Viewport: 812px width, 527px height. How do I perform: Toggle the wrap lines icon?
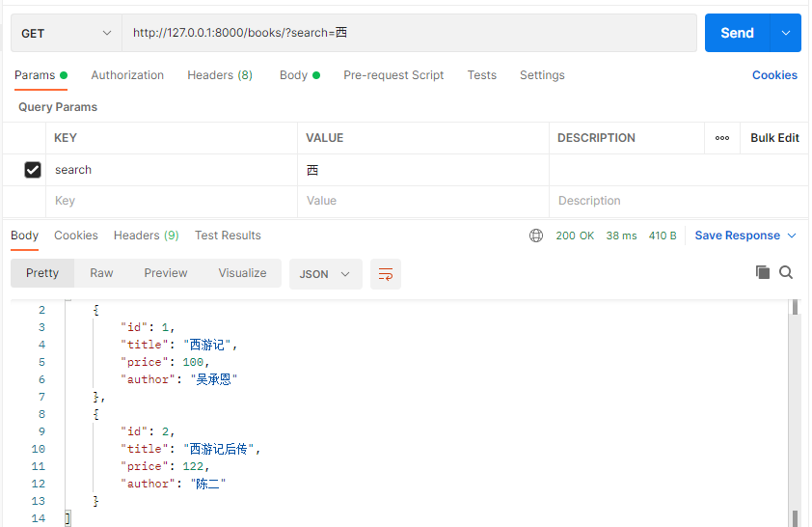(x=386, y=274)
